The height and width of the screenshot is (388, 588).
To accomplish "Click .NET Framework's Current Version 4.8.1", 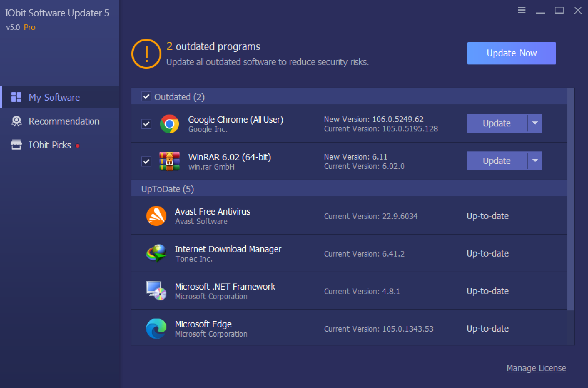I will [x=362, y=291].
